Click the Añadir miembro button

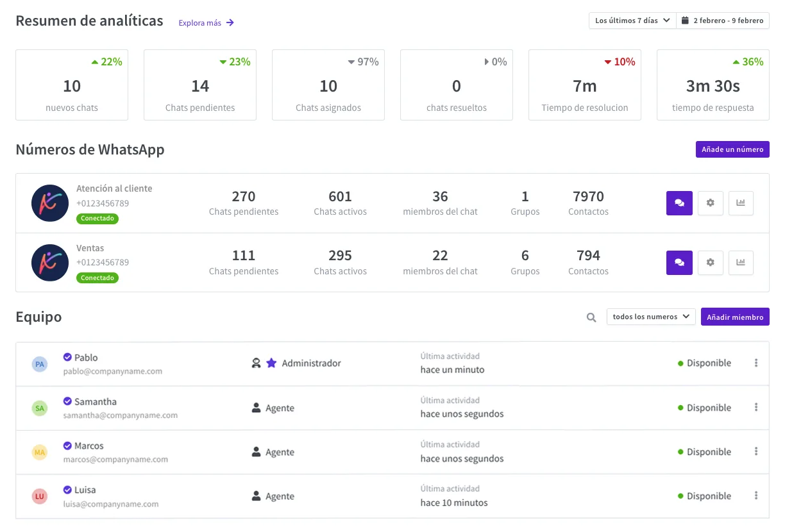tap(735, 317)
